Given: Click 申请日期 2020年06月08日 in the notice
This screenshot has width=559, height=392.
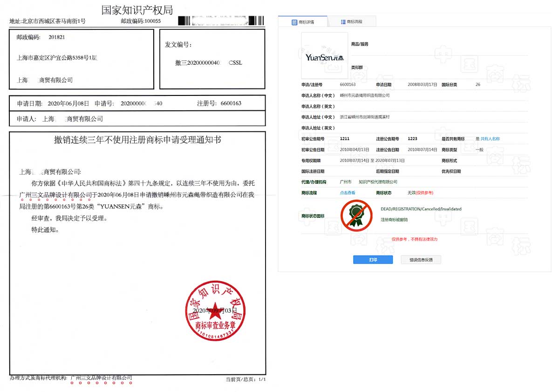Looking at the screenshot, I should click(53, 103).
